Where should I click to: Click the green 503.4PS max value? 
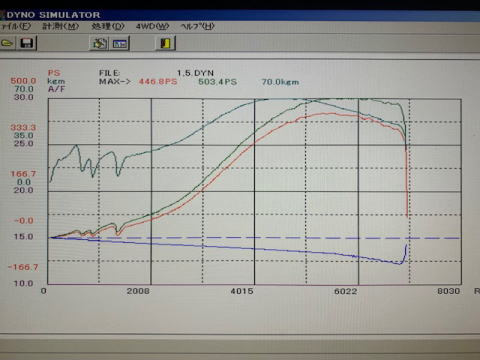tap(217, 82)
